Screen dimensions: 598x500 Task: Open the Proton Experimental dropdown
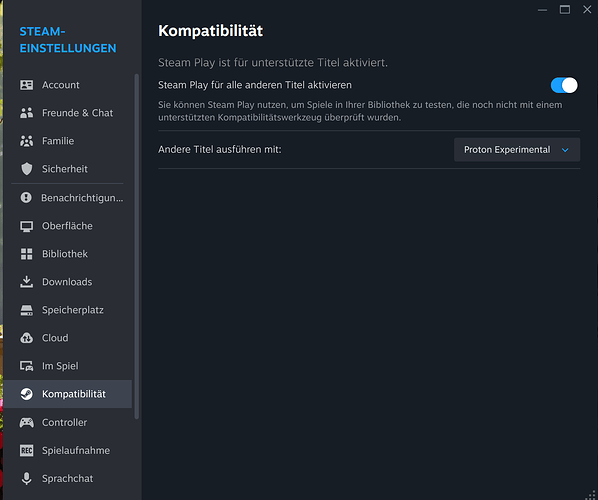[517, 150]
